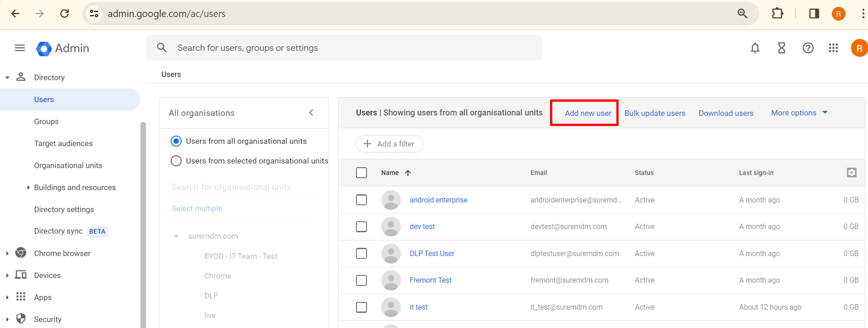The image size is (868, 328).
Task: Go back with browser back arrow
Action: tap(15, 14)
